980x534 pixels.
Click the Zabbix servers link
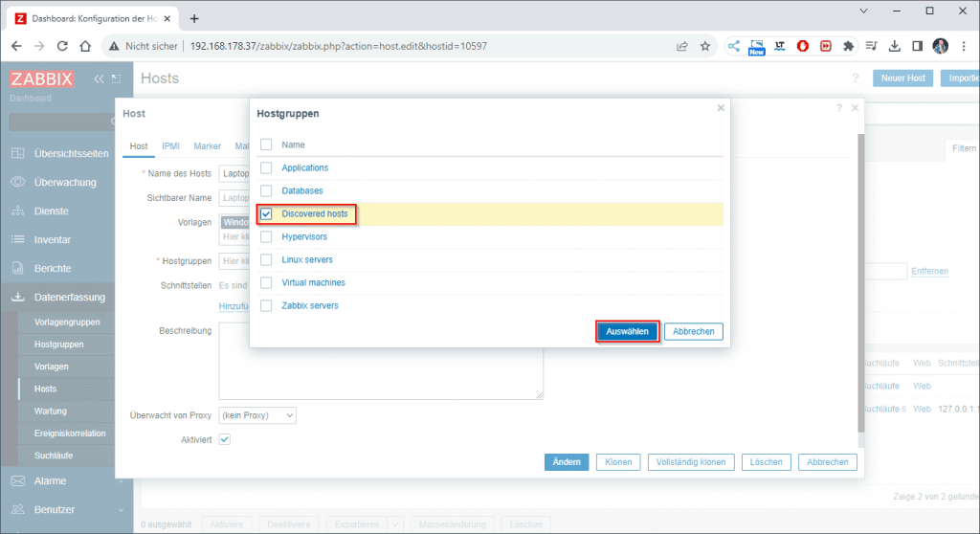coord(310,306)
